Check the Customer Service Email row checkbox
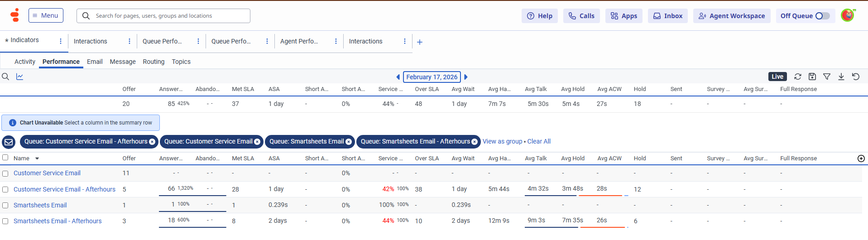 [5, 173]
